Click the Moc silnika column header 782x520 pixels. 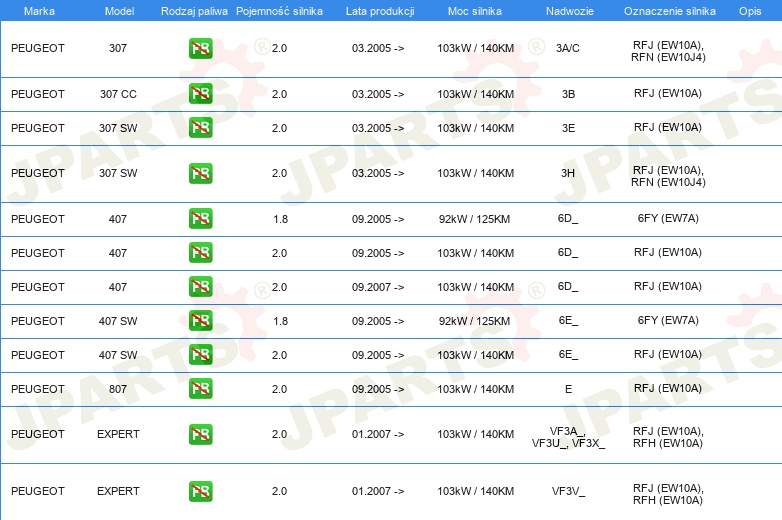[x=475, y=11]
